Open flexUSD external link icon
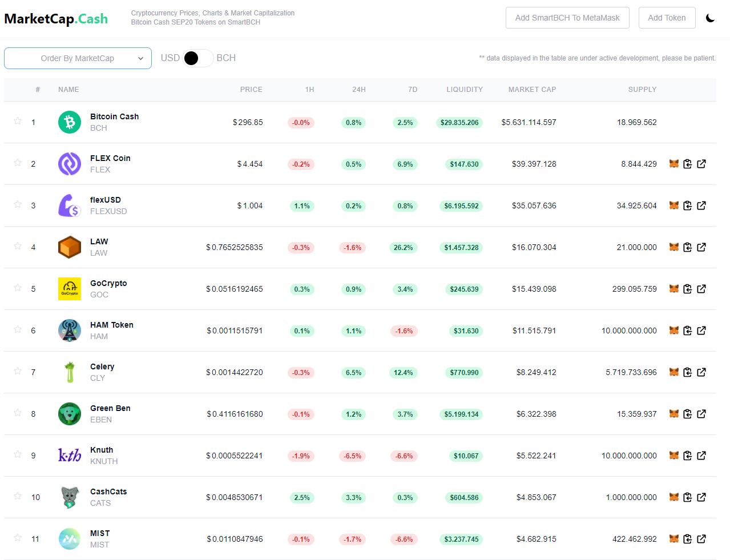This screenshot has height=560, width=730. click(x=701, y=206)
